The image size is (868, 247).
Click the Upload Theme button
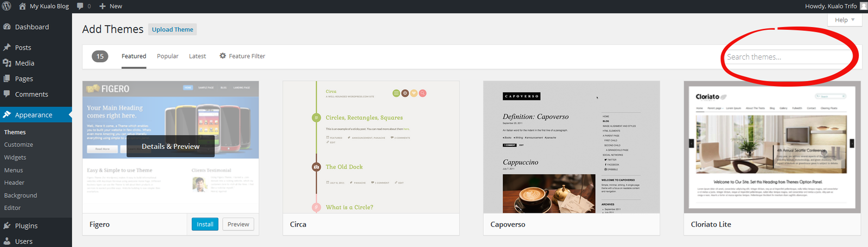(173, 29)
